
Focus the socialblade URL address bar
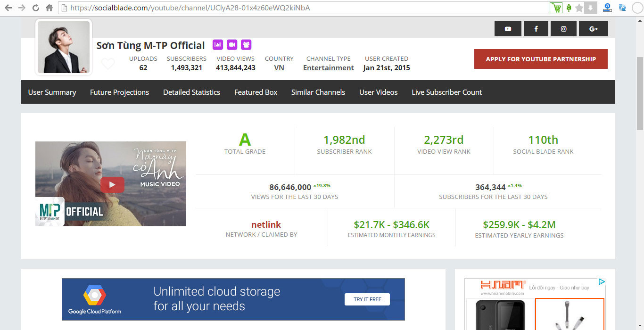click(302, 8)
